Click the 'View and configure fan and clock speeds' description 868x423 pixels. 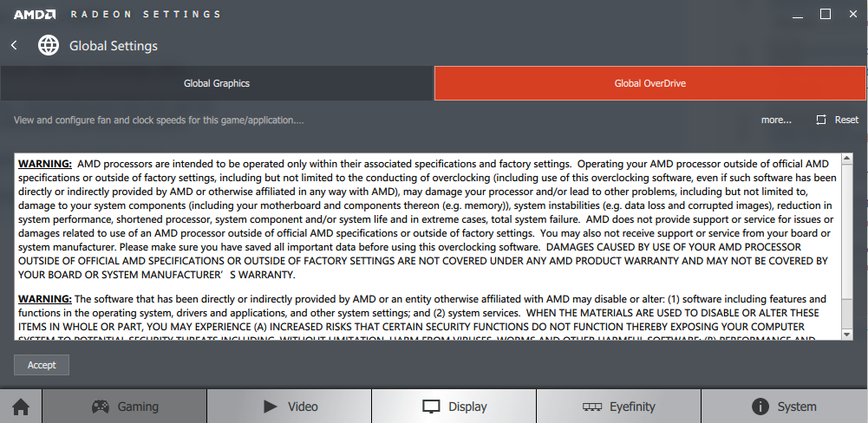159,120
